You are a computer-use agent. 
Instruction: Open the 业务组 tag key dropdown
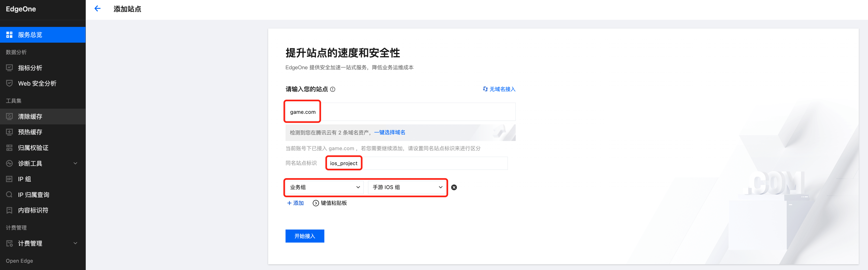(x=325, y=187)
